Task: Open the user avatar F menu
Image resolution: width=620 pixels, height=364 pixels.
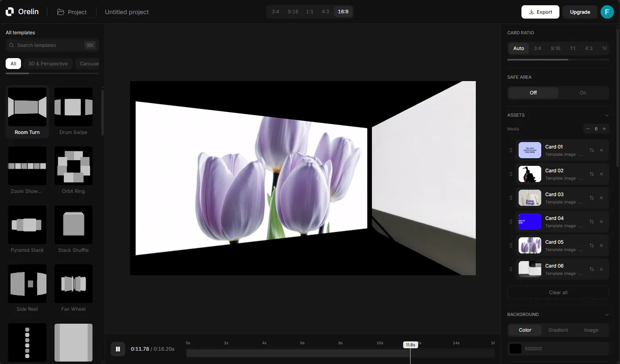Action: pos(607,12)
